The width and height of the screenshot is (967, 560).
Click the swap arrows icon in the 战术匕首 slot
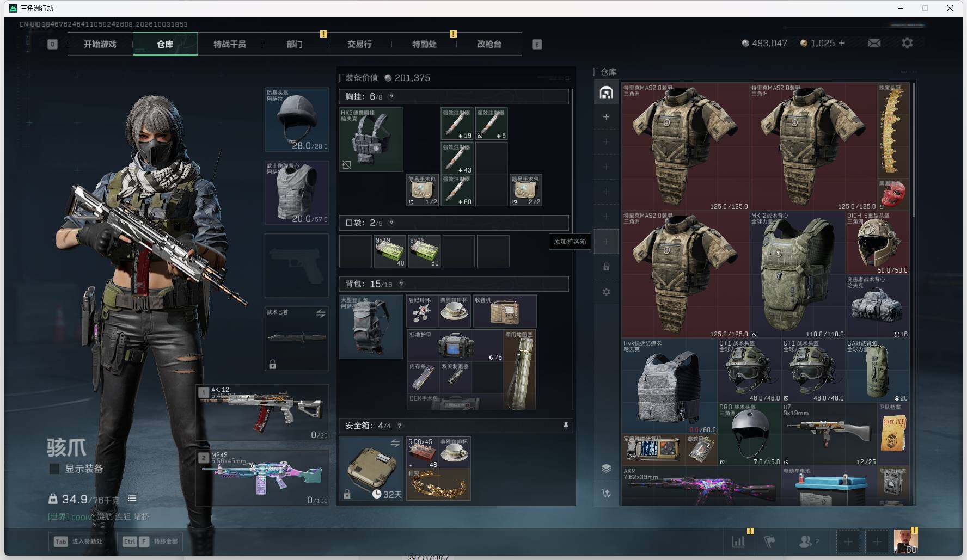click(x=321, y=313)
